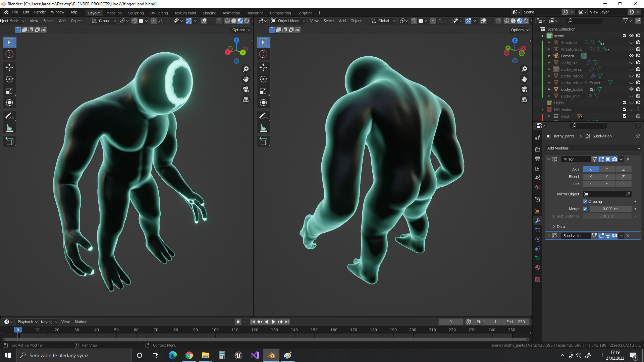Select the Move tool in the left viewport
644x362 pixels.
click(x=9, y=67)
